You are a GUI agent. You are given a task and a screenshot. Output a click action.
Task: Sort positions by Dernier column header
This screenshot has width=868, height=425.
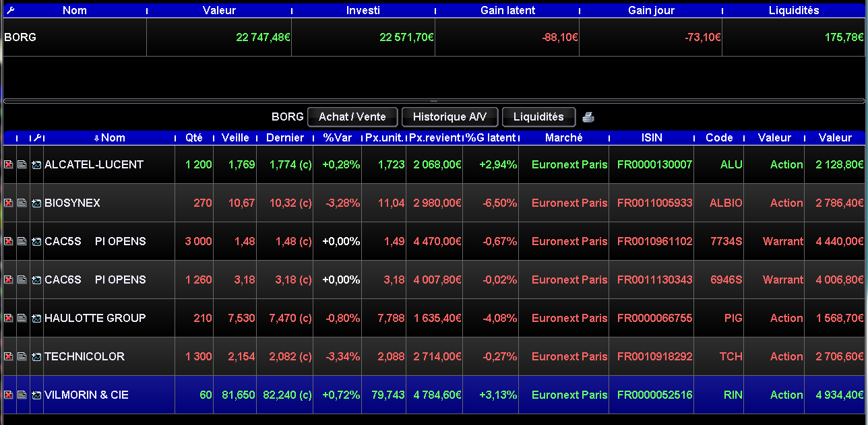click(x=285, y=137)
